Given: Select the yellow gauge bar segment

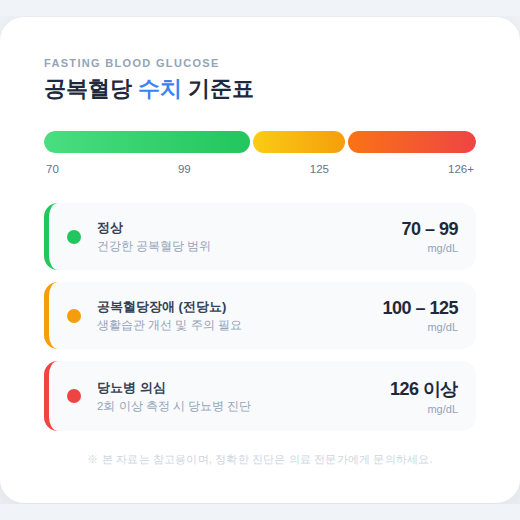Looking at the screenshot, I should coord(299,142).
